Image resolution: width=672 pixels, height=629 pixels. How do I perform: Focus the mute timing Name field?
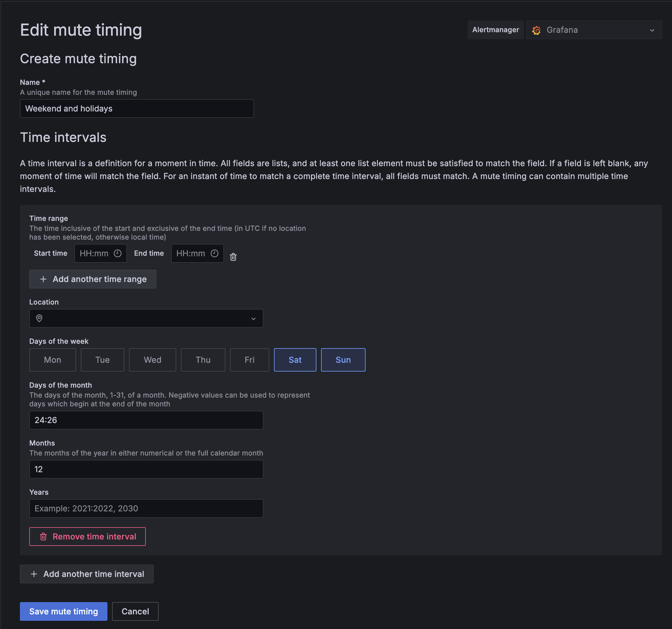(x=137, y=109)
